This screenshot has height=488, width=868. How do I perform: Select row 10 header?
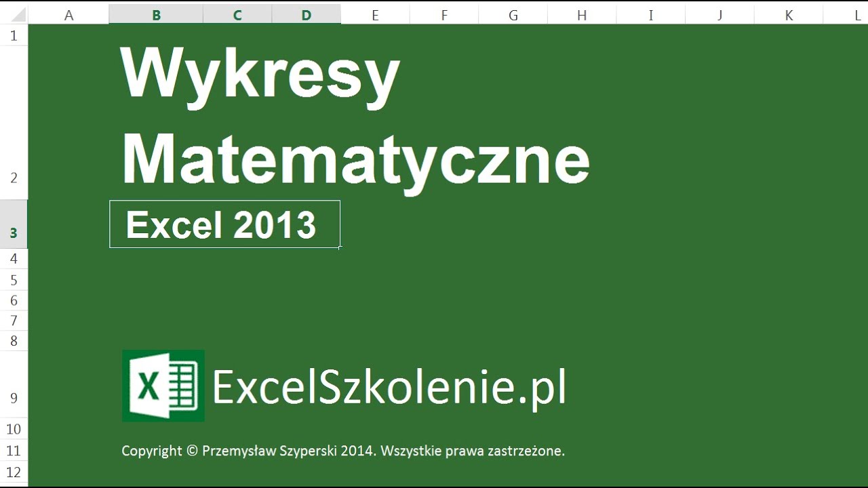pyautogui.click(x=14, y=428)
